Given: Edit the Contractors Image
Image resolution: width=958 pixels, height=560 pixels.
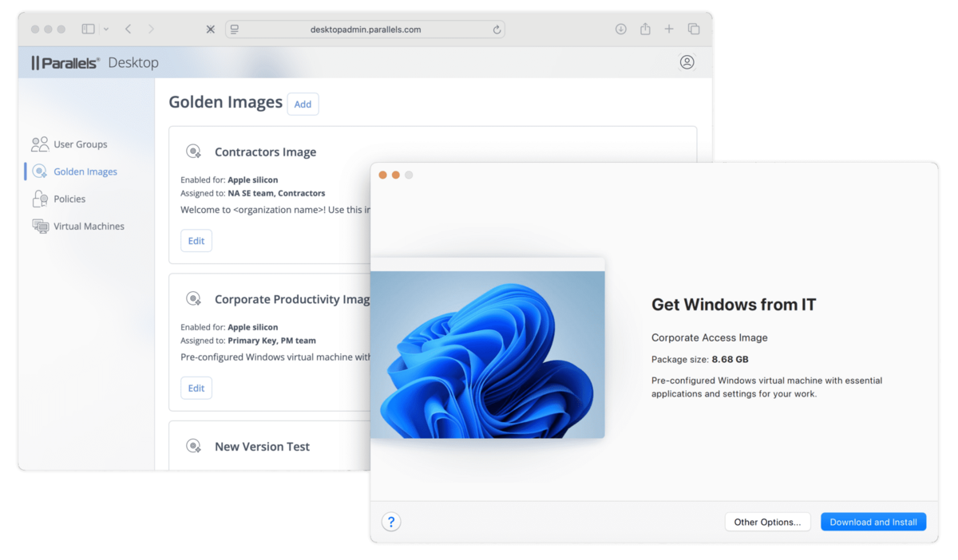Looking at the screenshot, I should pos(196,241).
